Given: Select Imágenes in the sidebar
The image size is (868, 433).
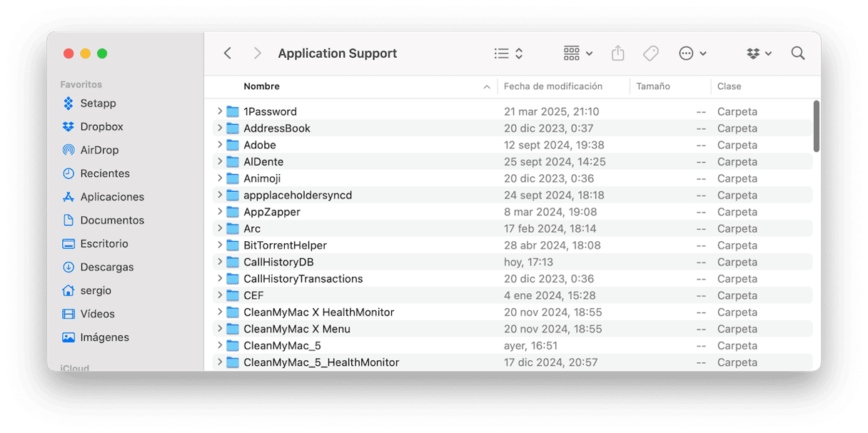Looking at the screenshot, I should click(x=96, y=337).
